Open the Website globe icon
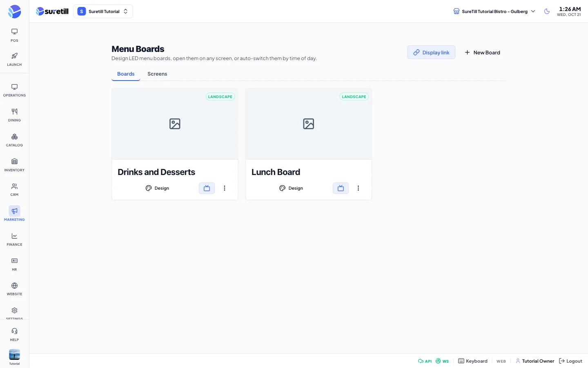The width and height of the screenshot is (588, 368). 14,285
